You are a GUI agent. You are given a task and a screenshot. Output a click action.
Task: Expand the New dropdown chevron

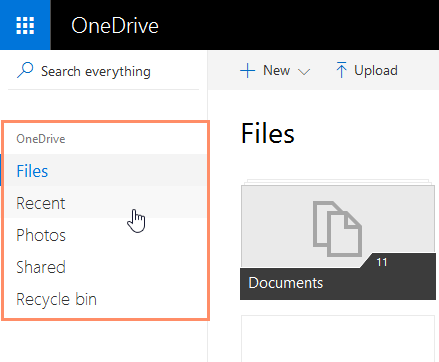pos(304,72)
